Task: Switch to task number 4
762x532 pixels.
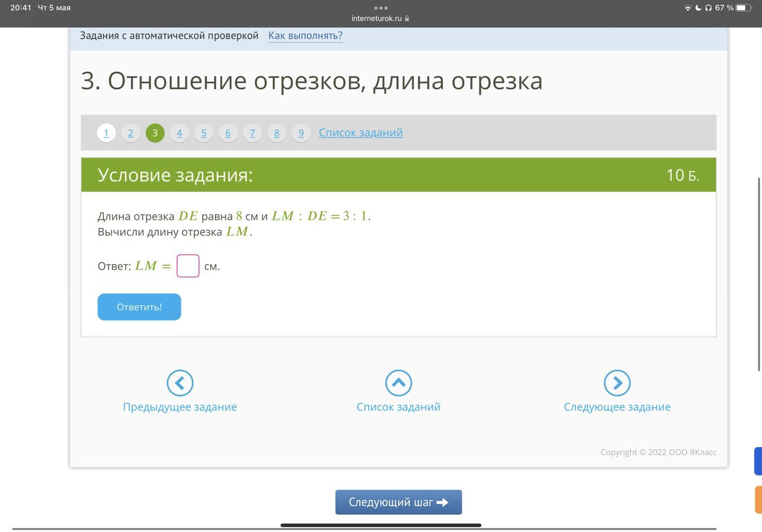Action: 179,133
